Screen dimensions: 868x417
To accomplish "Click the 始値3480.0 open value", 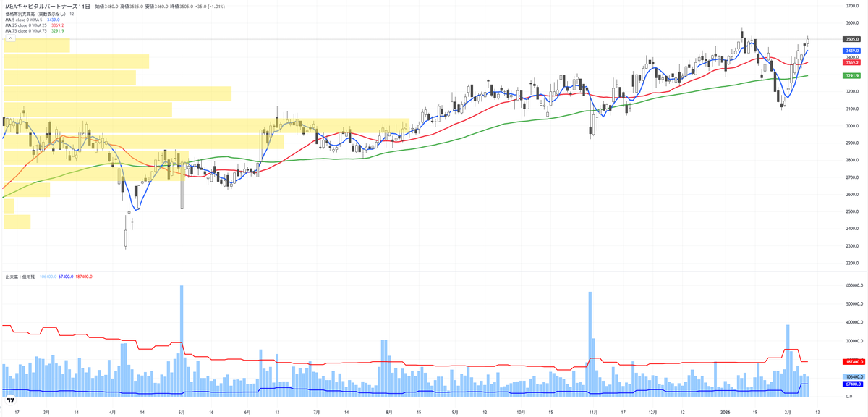I will [x=109, y=6].
